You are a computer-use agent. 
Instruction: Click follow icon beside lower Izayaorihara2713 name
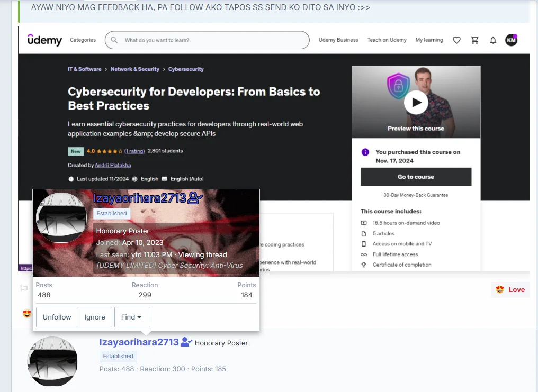pyautogui.click(x=186, y=342)
